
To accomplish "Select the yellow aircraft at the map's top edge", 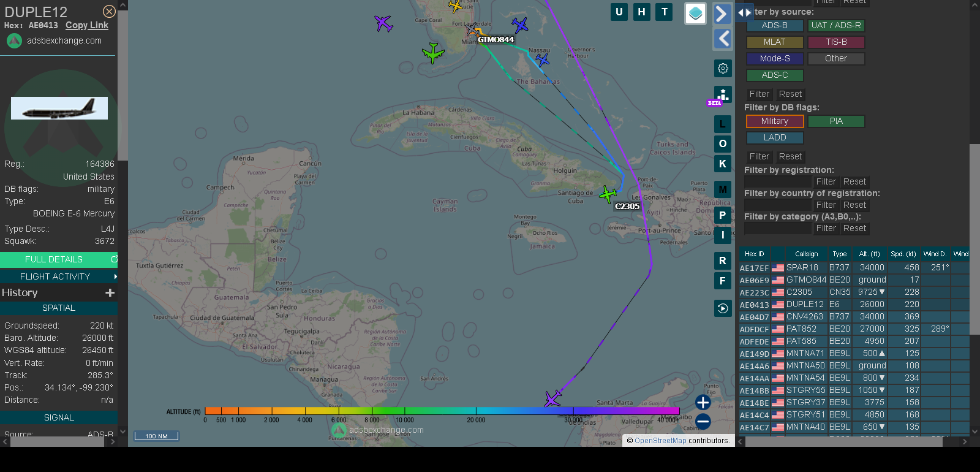I will pos(456,6).
